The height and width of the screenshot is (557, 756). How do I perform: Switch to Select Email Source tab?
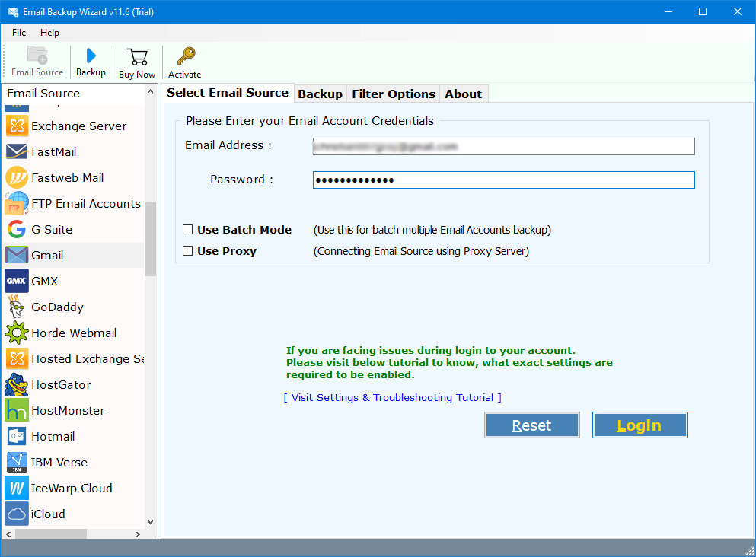[228, 93]
